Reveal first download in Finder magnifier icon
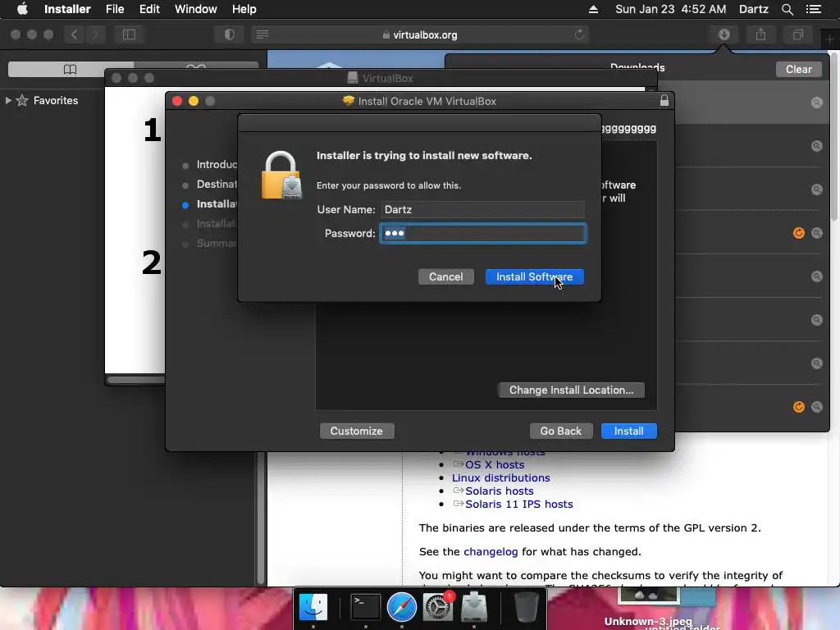The image size is (840, 630). pyautogui.click(x=816, y=103)
